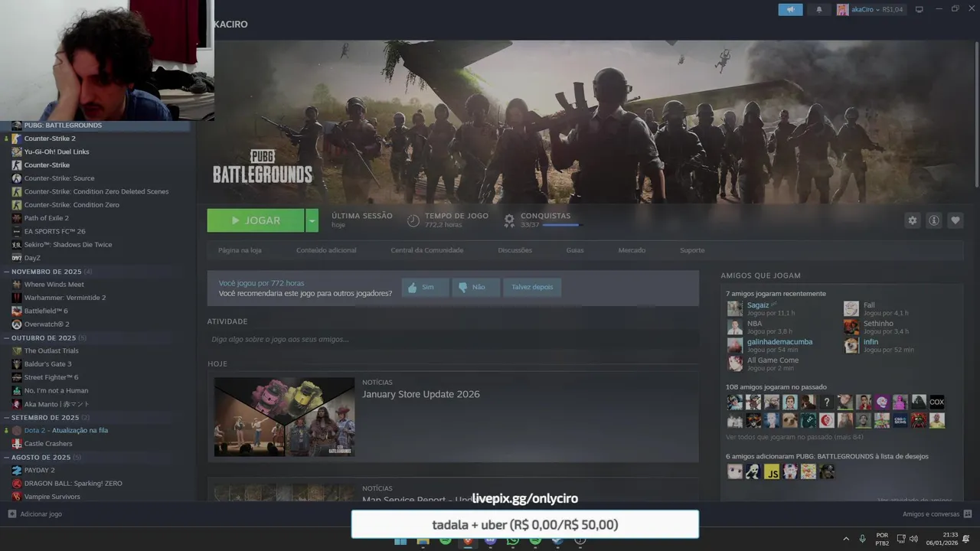Select Yu-Gi-Oh! Duel Links in library
This screenshot has height=551, width=980.
pyautogui.click(x=57, y=152)
